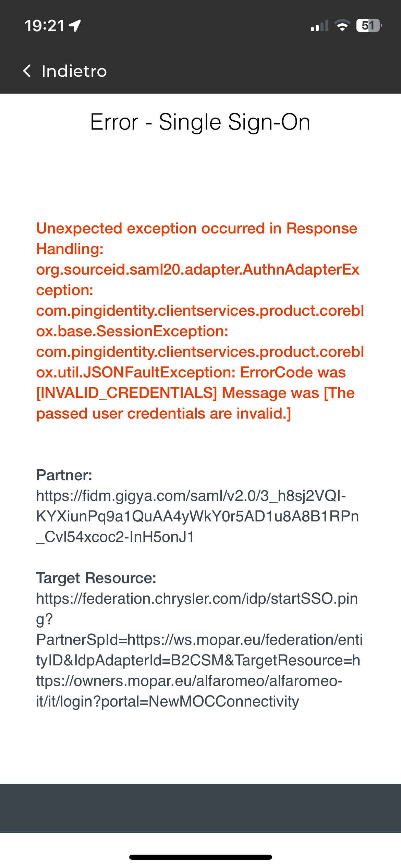Tap the battery indicator showing 51
The width and height of the screenshot is (401, 868).
369,25
